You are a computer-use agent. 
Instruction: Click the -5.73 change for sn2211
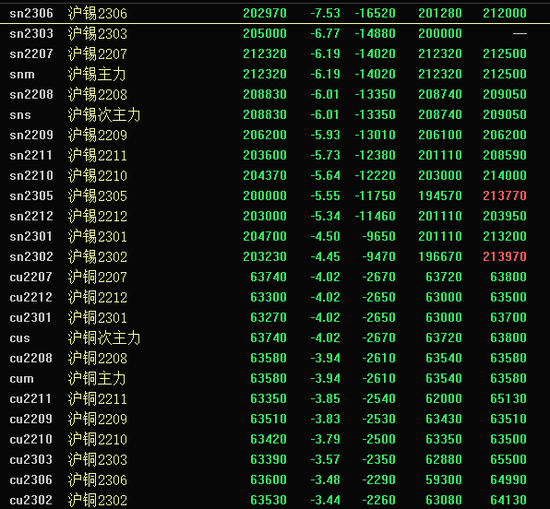[x=325, y=155]
